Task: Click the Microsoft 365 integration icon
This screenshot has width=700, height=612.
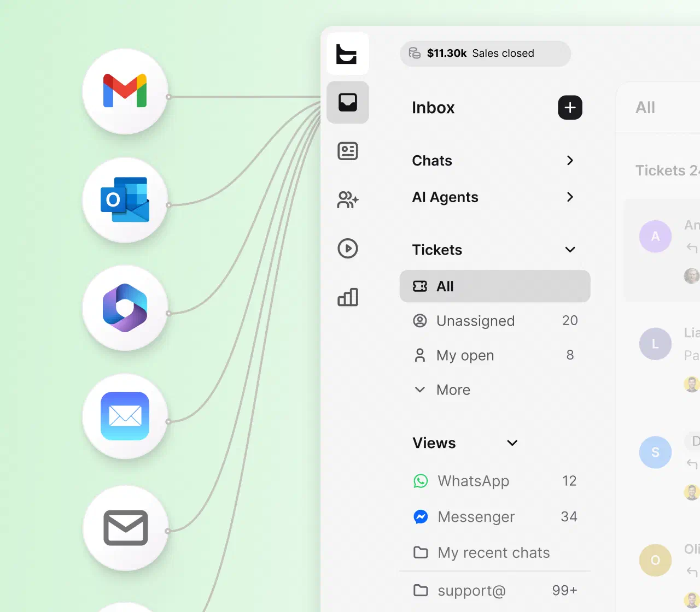Action: point(125,308)
